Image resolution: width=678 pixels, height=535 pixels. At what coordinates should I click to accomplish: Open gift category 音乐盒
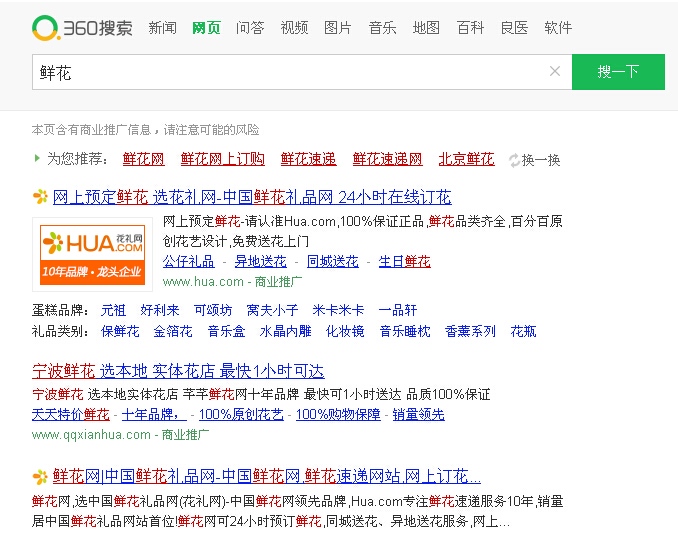point(227,331)
